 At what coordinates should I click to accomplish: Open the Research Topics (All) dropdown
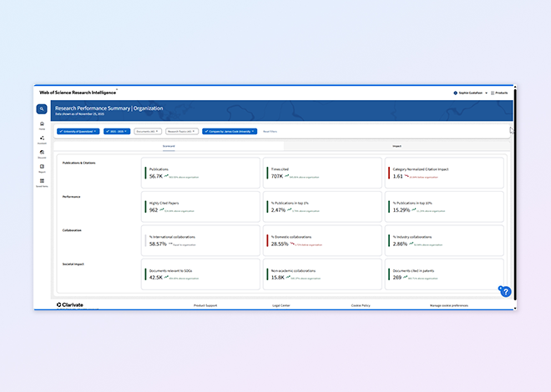tap(180, 131)
